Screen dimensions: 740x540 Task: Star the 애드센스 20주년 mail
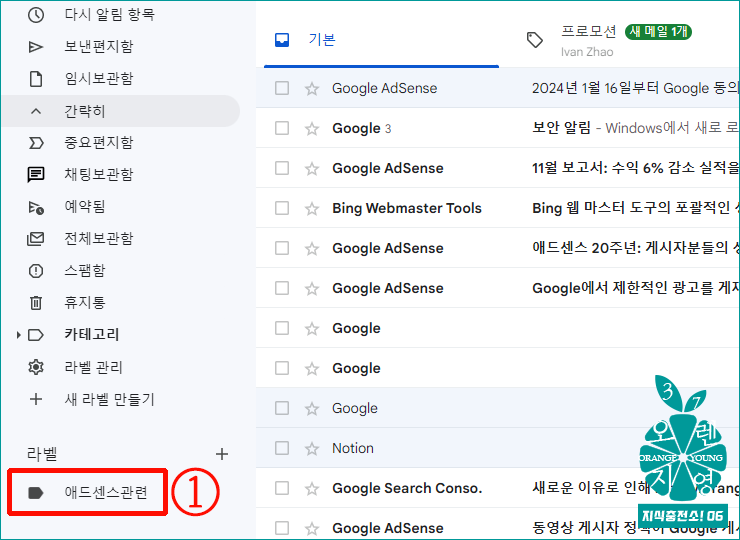[312, 248]
